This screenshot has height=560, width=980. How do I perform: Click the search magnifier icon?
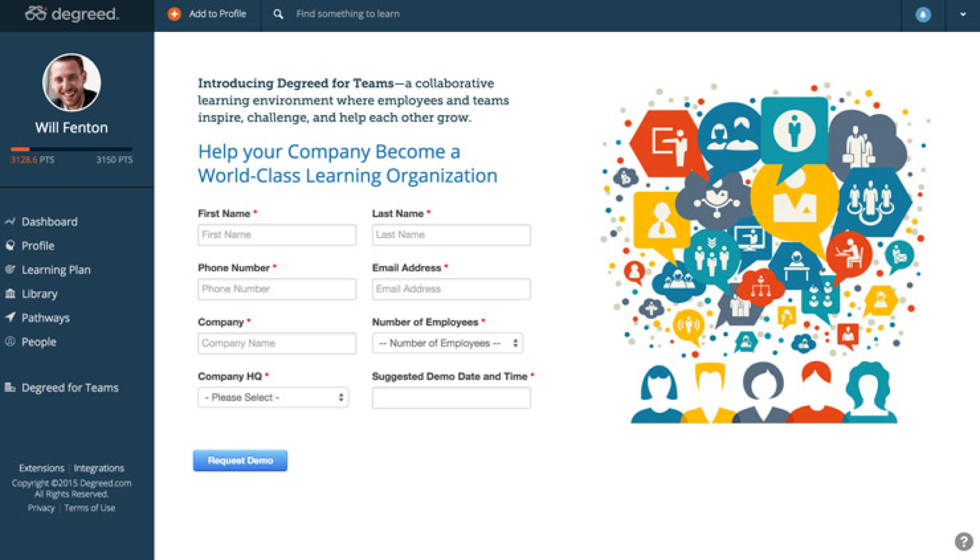(278, 14)
